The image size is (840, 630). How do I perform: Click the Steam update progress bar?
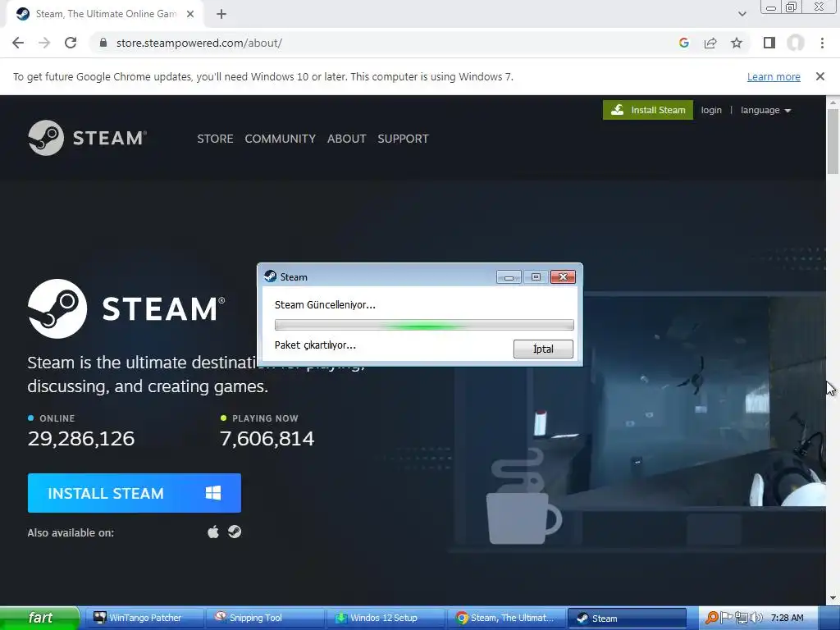click(x=424, y=325)
